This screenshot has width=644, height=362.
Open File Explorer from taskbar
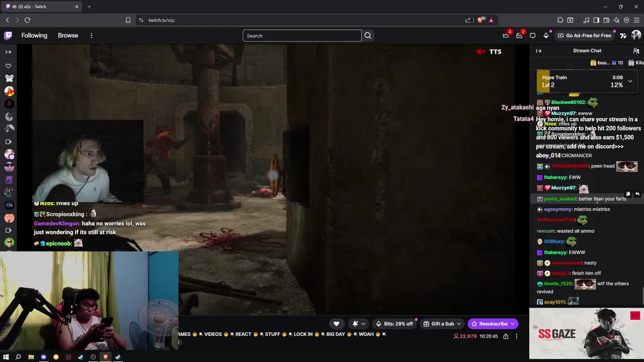pos(31,357)
